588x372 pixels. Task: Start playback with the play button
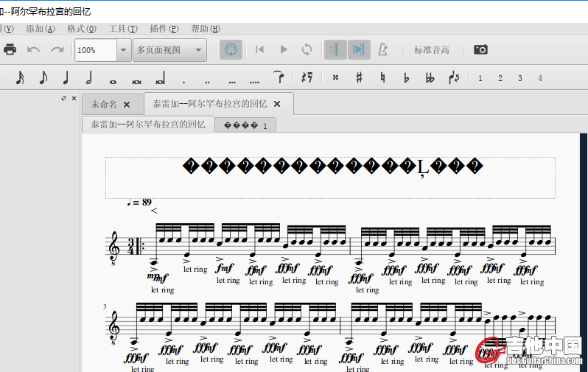coord(284,49)
